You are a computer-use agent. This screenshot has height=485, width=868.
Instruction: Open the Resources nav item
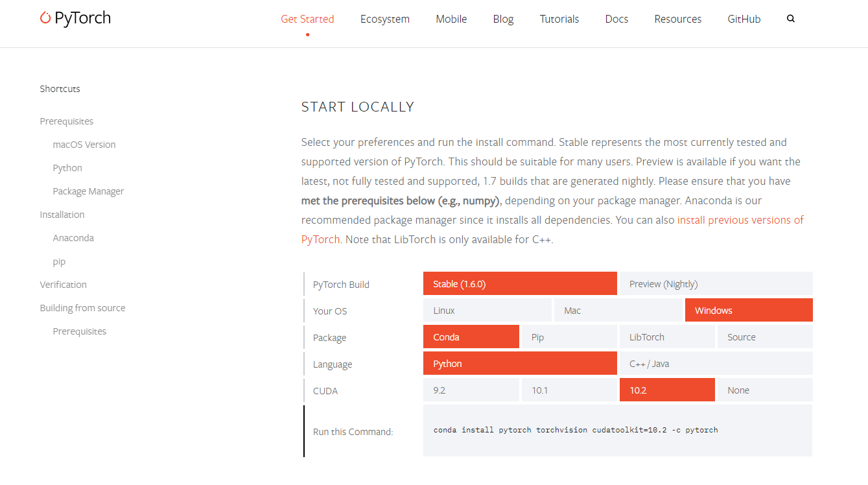pos(678,19)
